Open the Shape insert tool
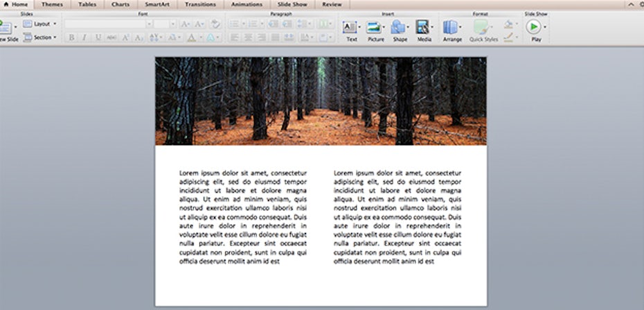Viewport: 644px width, 310px height. point(398,28)
